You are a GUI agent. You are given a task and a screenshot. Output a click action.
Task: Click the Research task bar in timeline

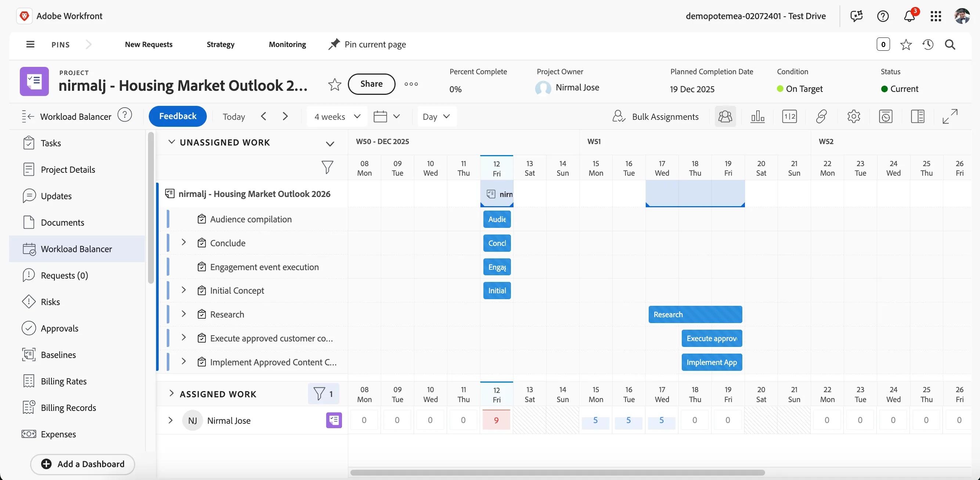pyautogui.click(x=695, y=314)
